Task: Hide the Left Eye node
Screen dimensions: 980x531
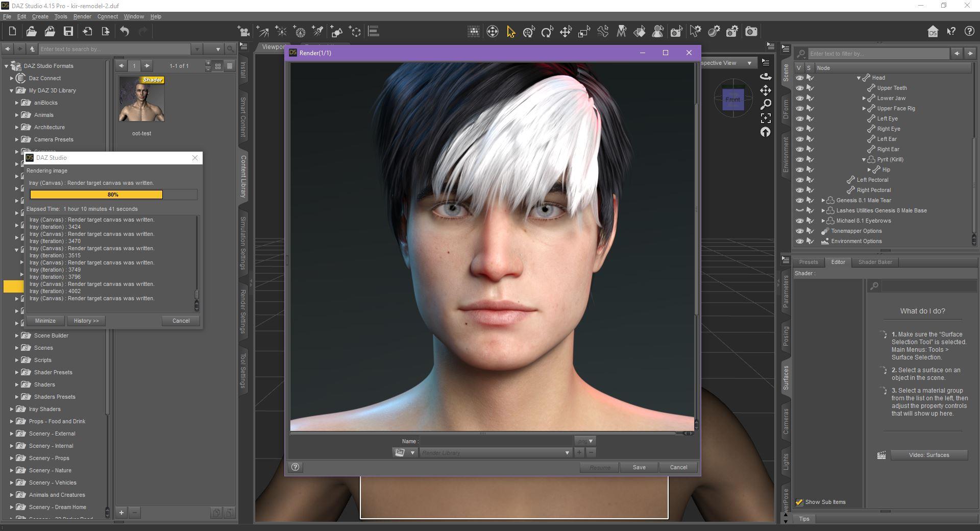Action: pos(799,118)
